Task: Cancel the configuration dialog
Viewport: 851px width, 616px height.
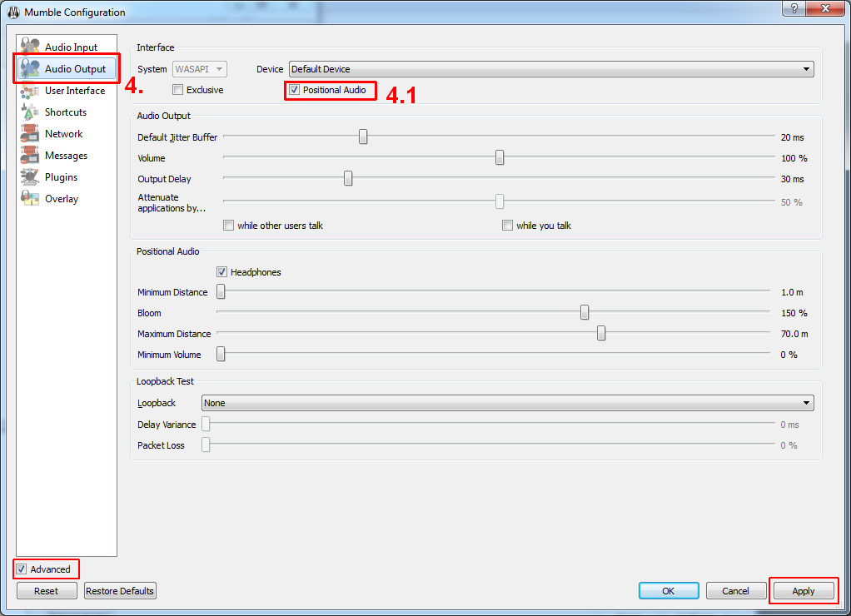Action: click(736, 590)
